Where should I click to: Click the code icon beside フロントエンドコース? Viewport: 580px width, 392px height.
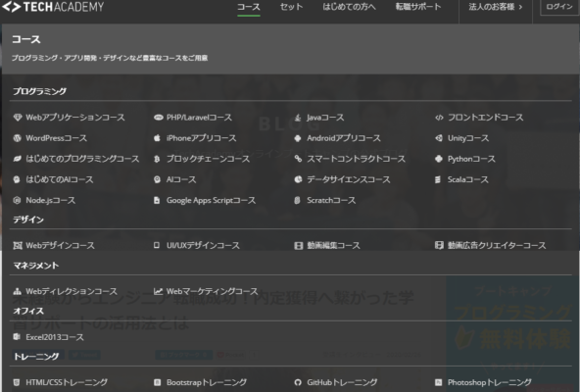coord(439,118)
